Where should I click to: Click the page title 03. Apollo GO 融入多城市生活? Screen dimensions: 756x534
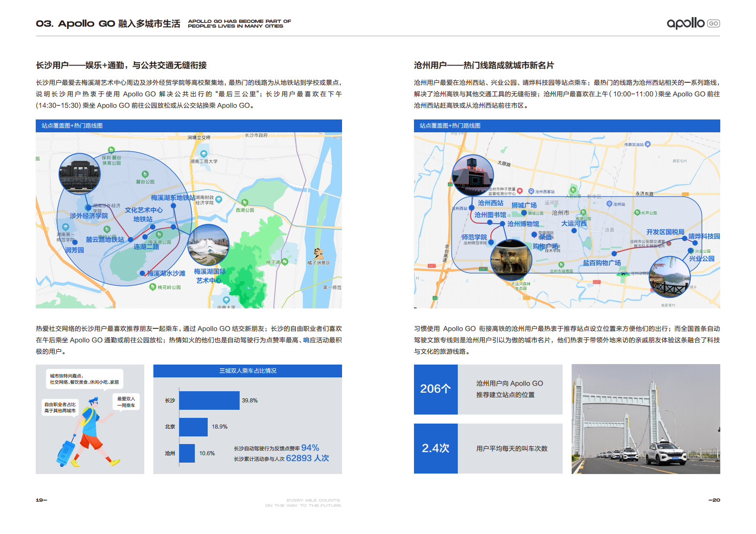108,23
